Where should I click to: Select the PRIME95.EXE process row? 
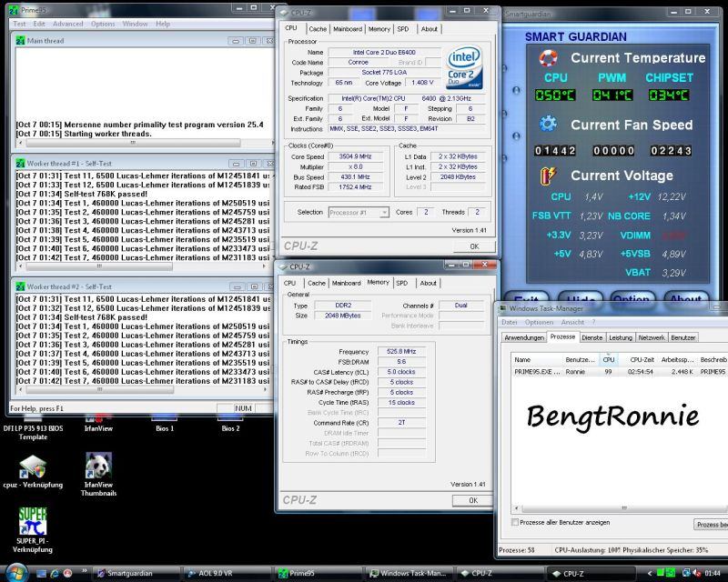point(620,372)
